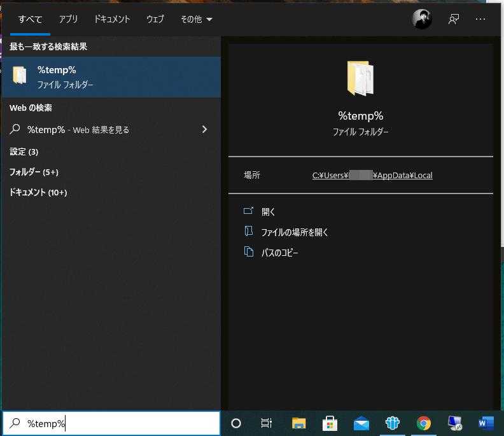This screenshot has height=436, width=504.
Task: Click the Cortana circle icon in taskbar
Action: (x=236, y=423)
